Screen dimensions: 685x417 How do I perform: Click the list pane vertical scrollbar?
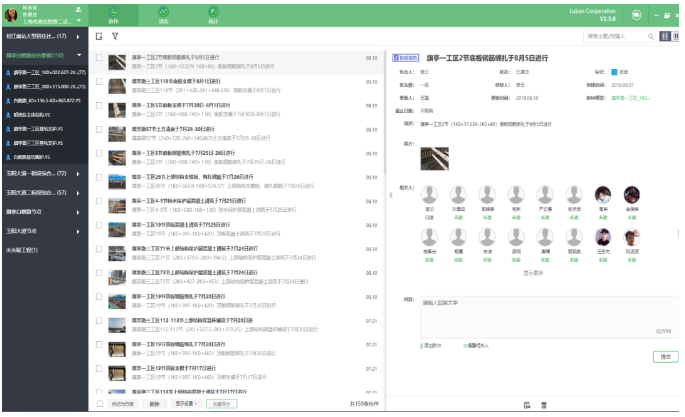click(x=385, y=114)
